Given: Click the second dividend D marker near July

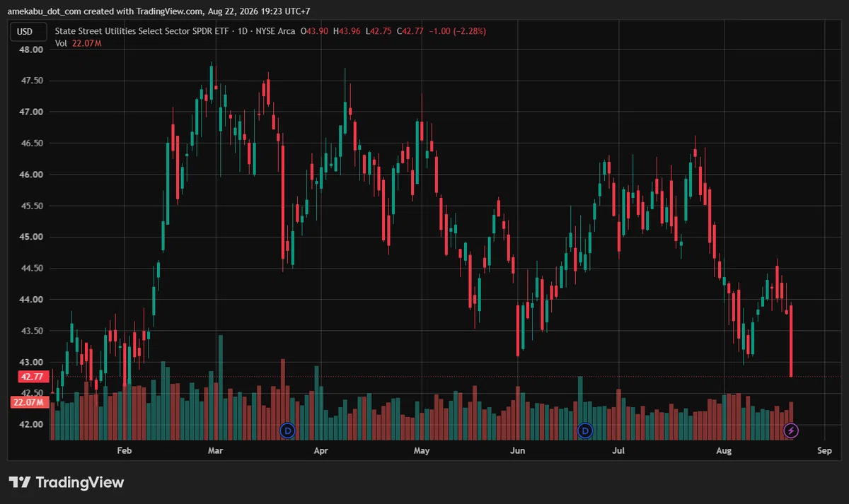Looking at the screenshot, I should 585,430.
